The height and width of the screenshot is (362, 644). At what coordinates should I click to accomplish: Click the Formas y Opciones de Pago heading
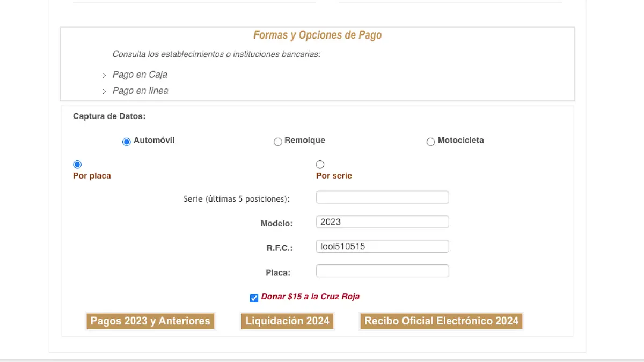point(317,35)
